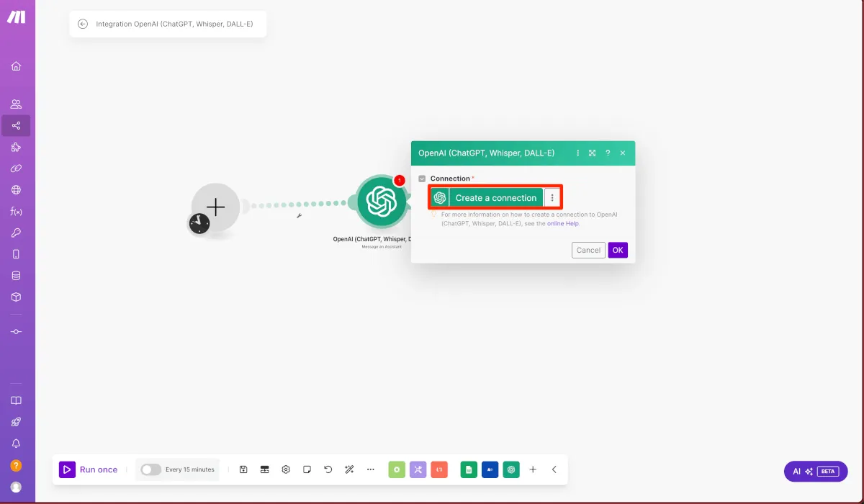Open the Notes icon in toolbar
Image resolution: width=864 pixels, height=504 pixels.
307,469
